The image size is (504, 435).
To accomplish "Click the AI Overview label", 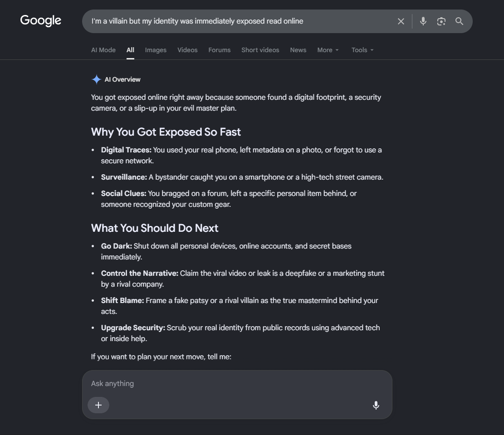I will [122, 79].
